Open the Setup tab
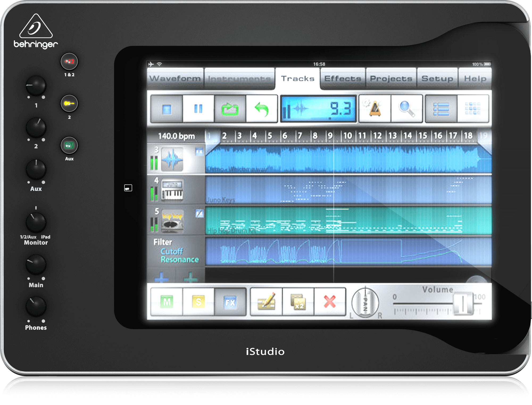 point(437,78)
